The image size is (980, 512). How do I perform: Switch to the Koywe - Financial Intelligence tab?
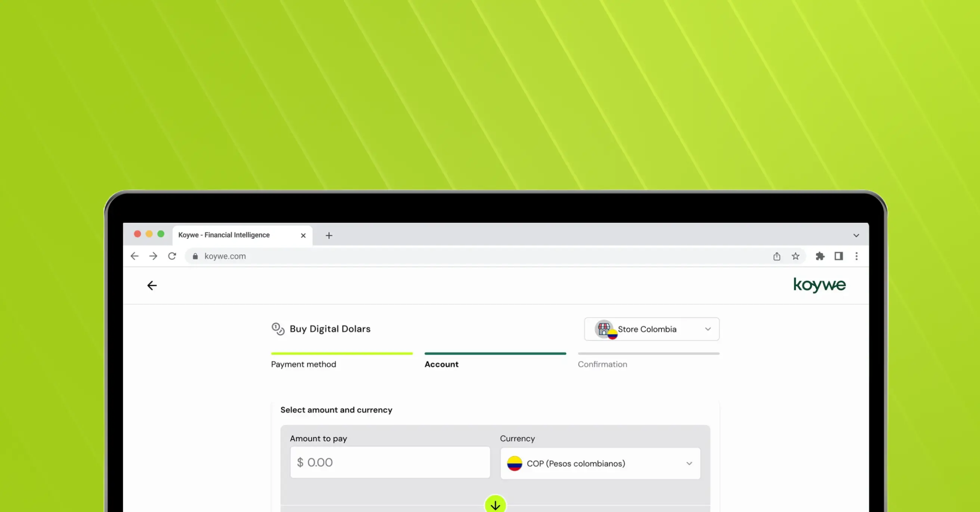(224, 235)
